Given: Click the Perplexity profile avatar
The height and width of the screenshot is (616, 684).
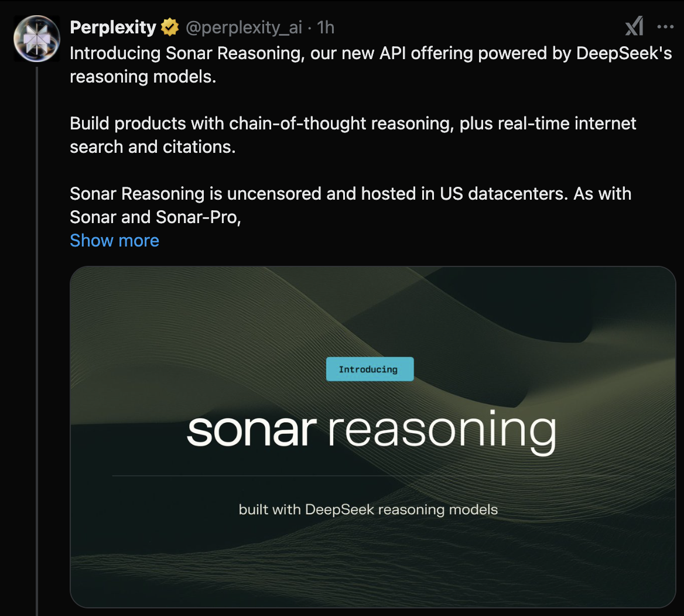Looking at the screenshot, I should [x=36, y=39].
